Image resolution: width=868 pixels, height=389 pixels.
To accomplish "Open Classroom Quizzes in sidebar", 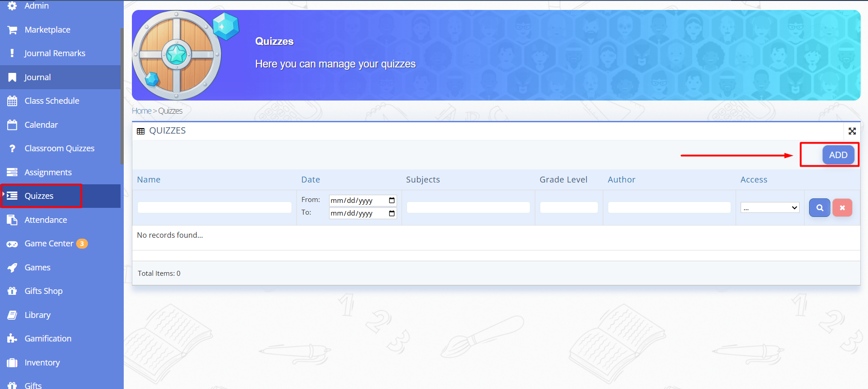I will [x=59, y=149].
